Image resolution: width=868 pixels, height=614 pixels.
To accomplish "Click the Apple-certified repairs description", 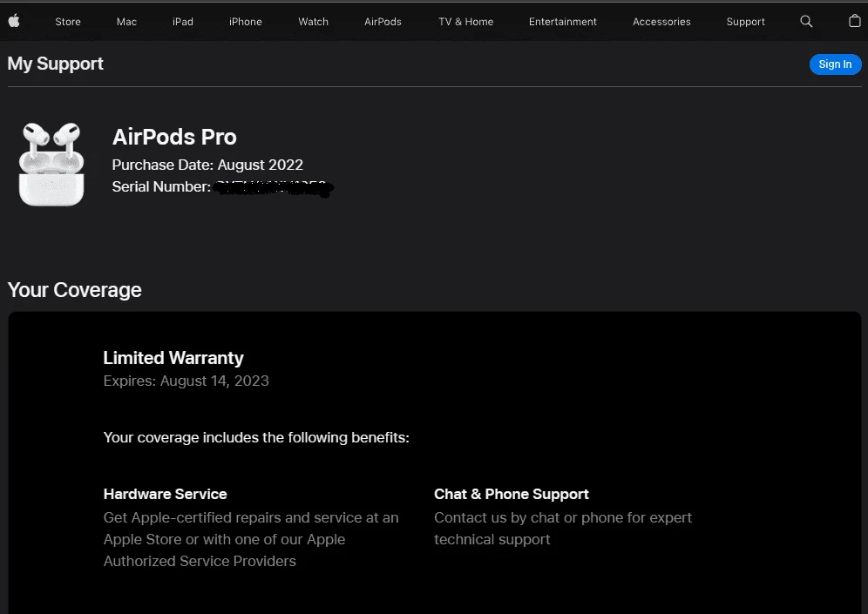I will click(x=251, y=539).
